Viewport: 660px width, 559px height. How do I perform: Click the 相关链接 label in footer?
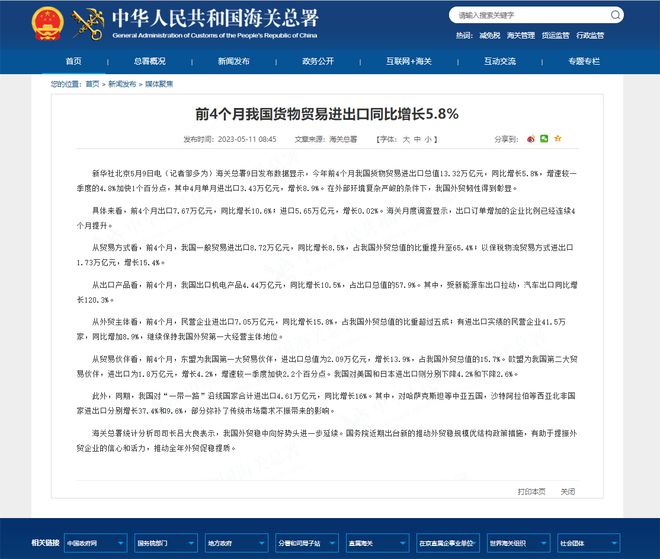point(45,543)
